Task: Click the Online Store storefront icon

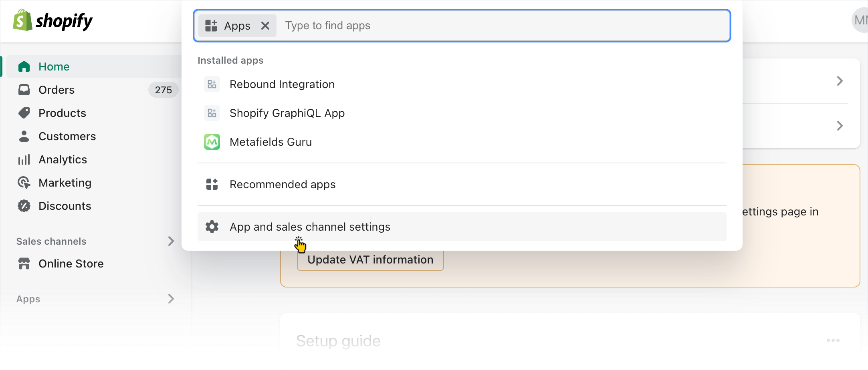Action: [24, 263]
